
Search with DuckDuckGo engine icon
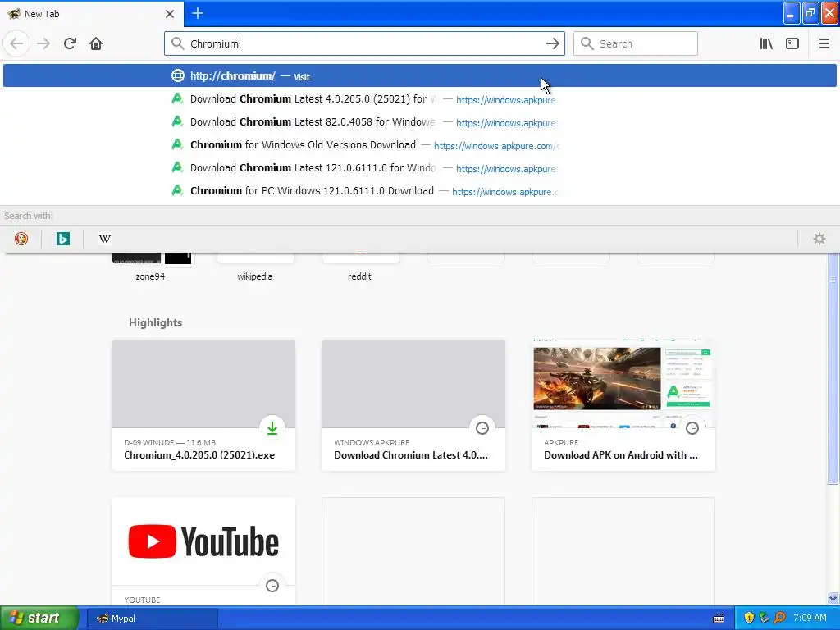click(x=21, y=239)
